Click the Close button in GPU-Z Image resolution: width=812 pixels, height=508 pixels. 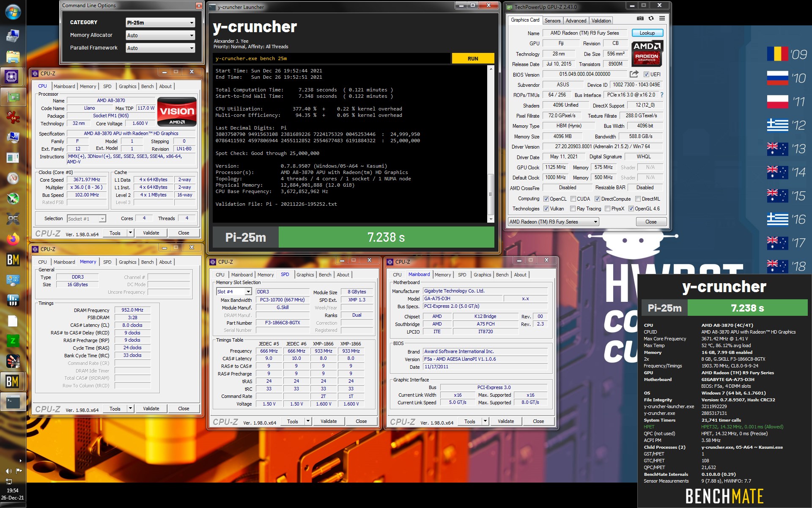point(651,222)
